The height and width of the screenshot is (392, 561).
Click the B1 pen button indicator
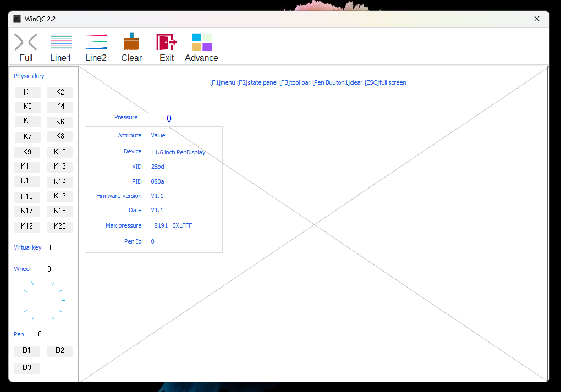(x=27, y=351)
